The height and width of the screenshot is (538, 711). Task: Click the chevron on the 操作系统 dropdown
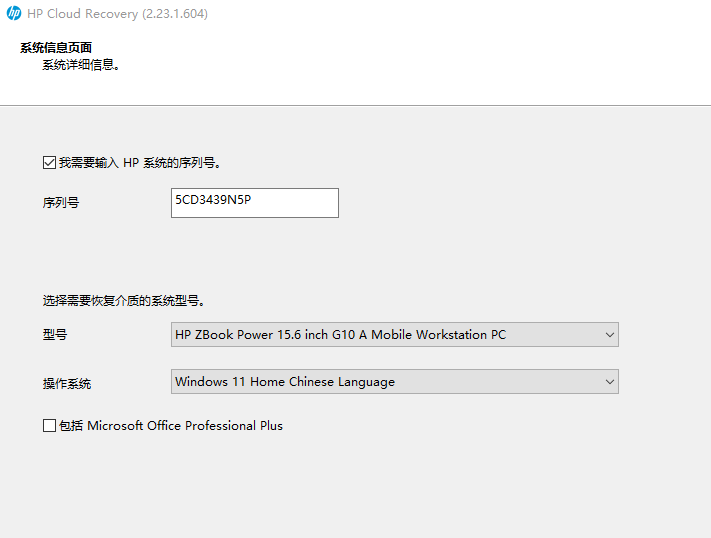point(609,382)
